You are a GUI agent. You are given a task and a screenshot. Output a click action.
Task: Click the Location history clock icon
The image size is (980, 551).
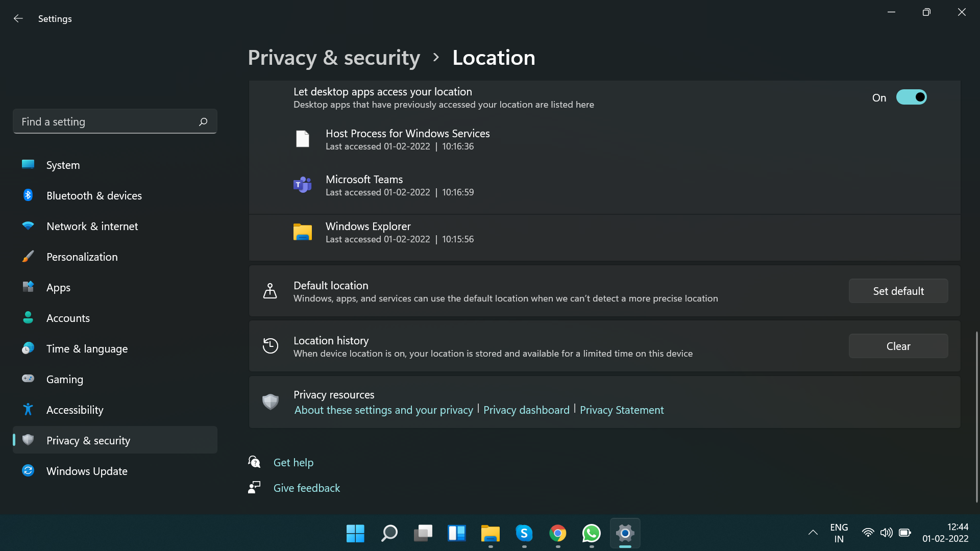coord(270,346)
